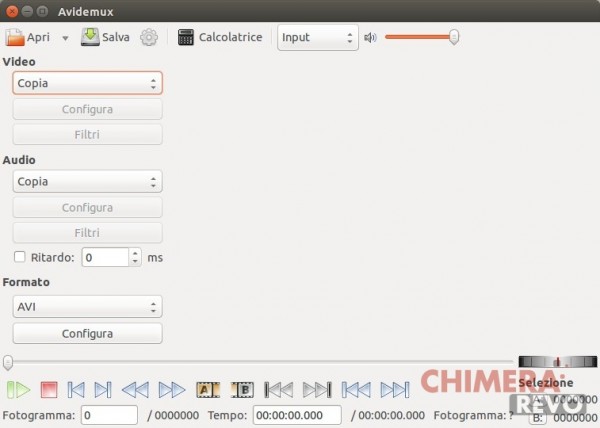Go to last frame
Viewport: 600px width, 428px height.
coord(395,390)
